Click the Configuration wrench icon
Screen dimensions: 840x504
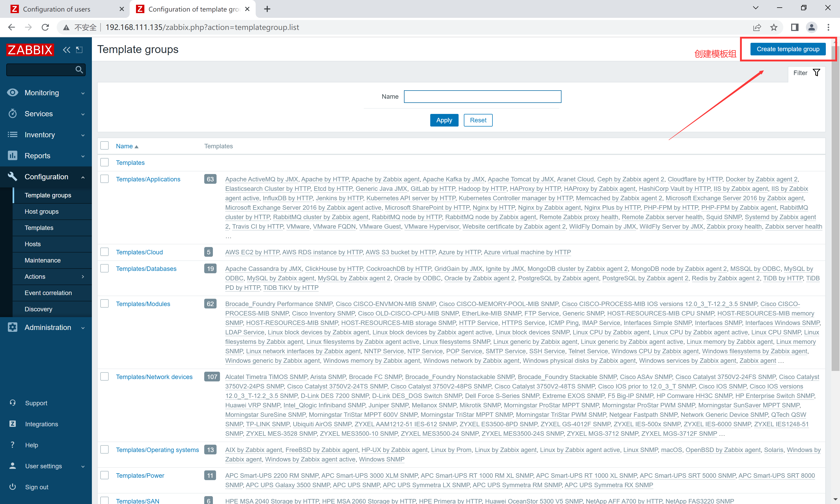click(13, 176)
